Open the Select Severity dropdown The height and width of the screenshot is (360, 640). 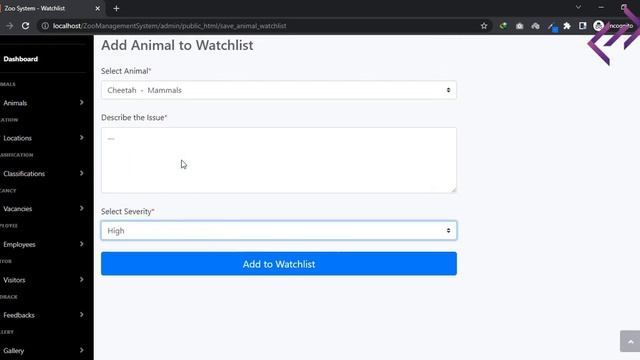point(279,231)
